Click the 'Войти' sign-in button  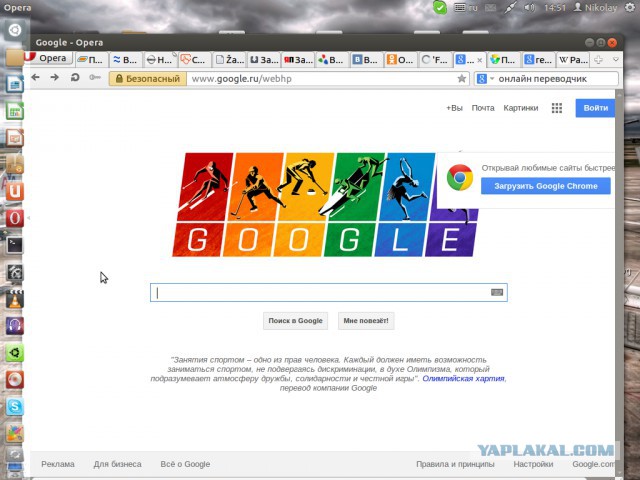(595, 108)
